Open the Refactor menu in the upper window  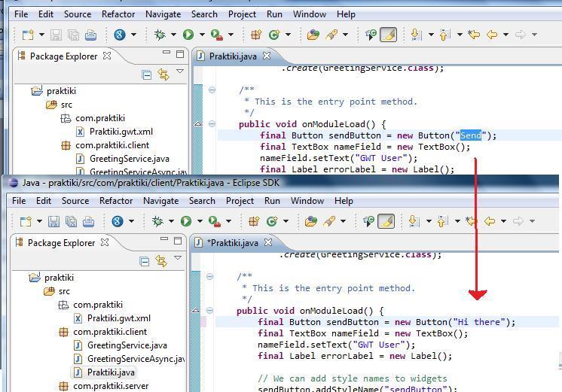pyautogui.click(x=118, y=14)
